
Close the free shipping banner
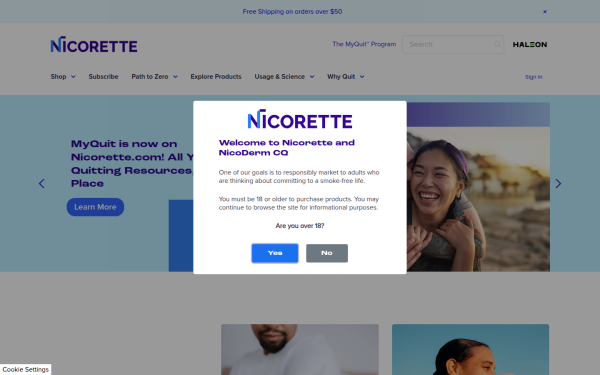point(545,11)
